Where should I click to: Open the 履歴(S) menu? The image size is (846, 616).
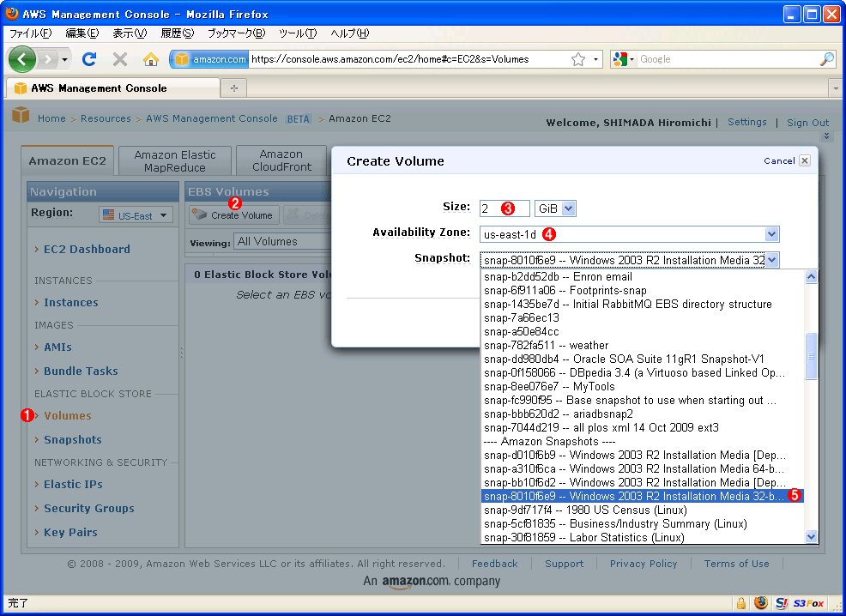[x=177, y=33]
